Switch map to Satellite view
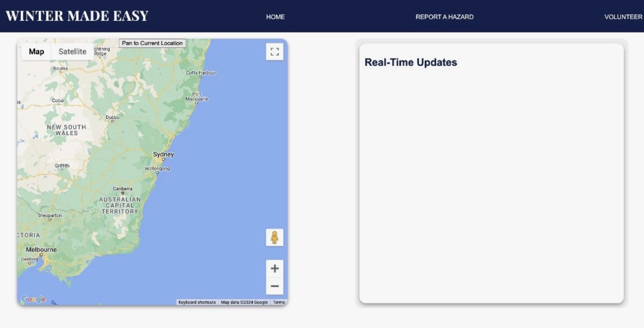Screen dimensions: 644x328 point(72,52)
